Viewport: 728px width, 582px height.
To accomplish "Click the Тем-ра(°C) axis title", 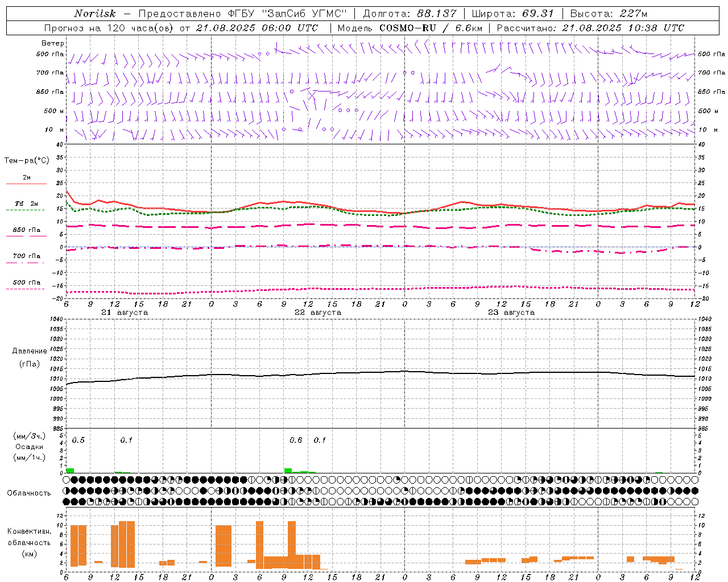I will pyautogui.click(x=27, y=161).
